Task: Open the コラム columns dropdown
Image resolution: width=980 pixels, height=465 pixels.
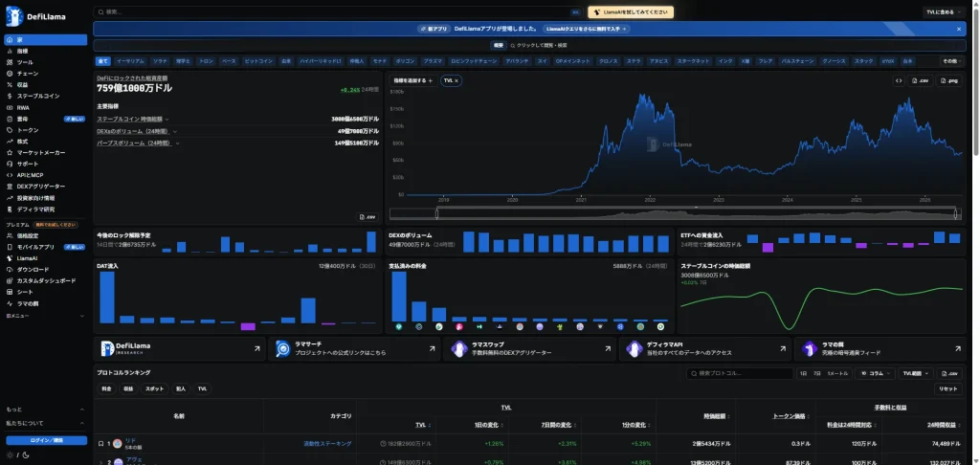Action: 875,373
